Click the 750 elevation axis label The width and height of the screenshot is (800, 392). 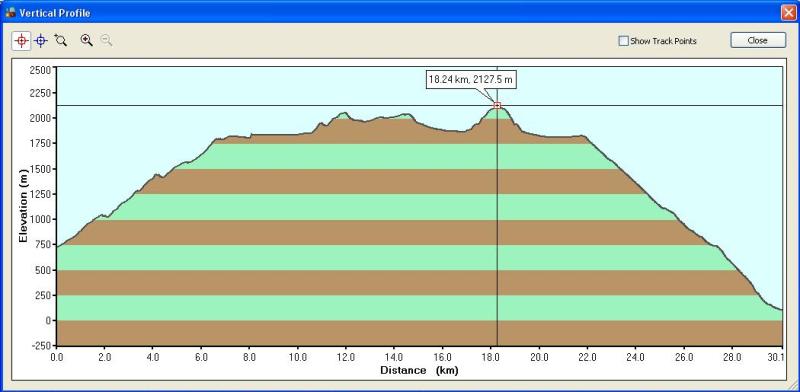pos(43,244)
